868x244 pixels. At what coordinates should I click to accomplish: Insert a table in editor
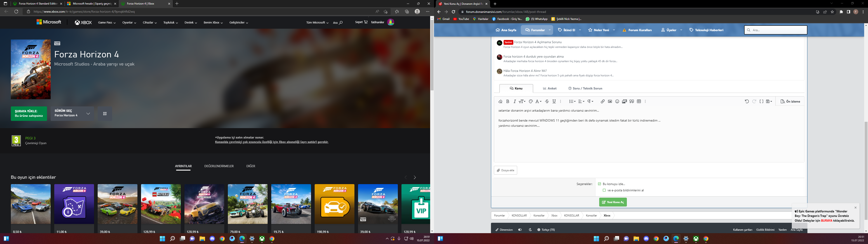tap(639, 101)
